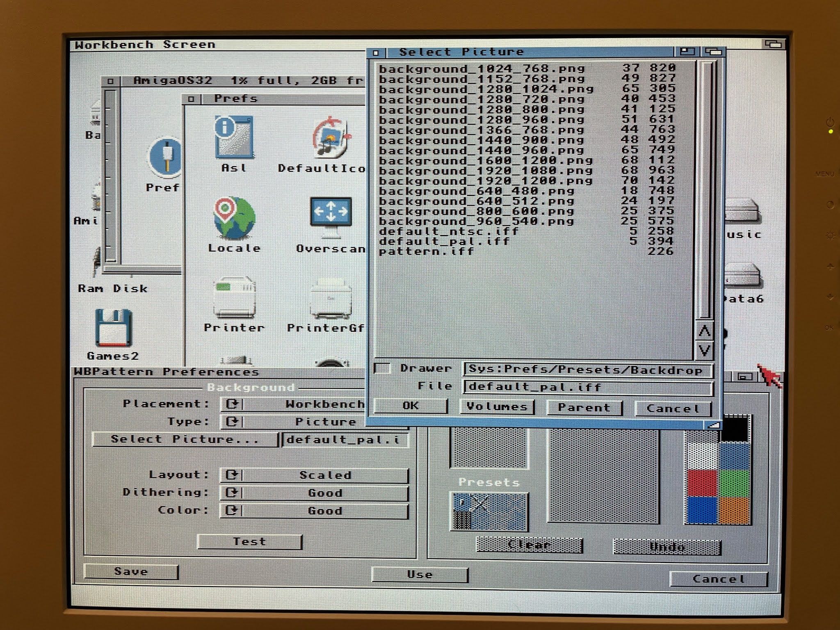
Task: Click the File name input field
Action: tap(588, 387)
